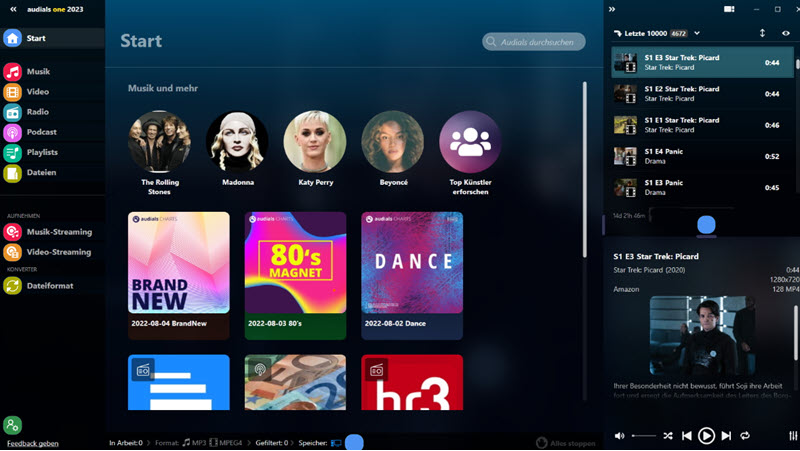Open the Letzte 10000 list dropdown
Viewport: 800px width, 451px height.
[x=697, y=34]
